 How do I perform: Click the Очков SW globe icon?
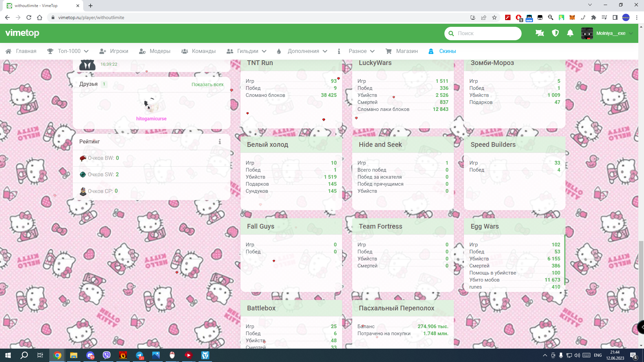pyautogui.click(x=83, y=175)
